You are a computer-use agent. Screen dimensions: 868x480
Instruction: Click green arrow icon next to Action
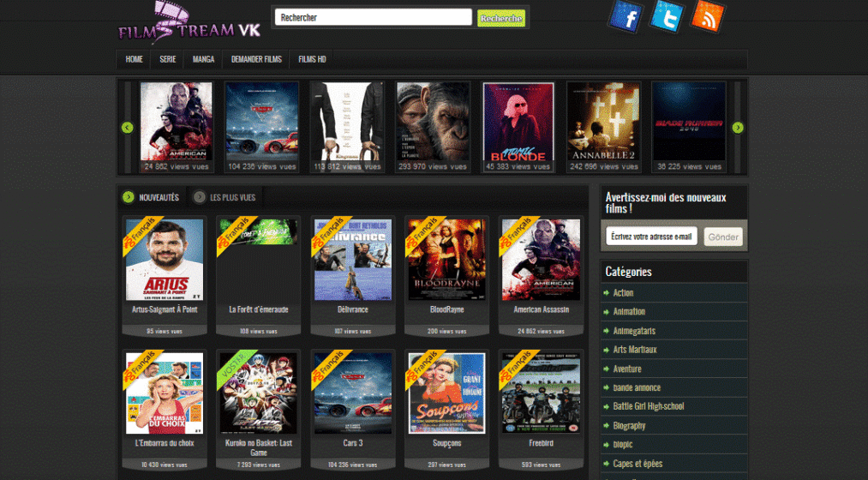606,293
